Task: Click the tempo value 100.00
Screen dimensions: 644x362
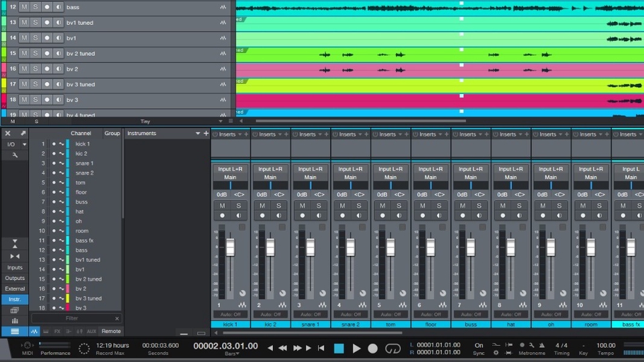Action: (x=606, y=345)
